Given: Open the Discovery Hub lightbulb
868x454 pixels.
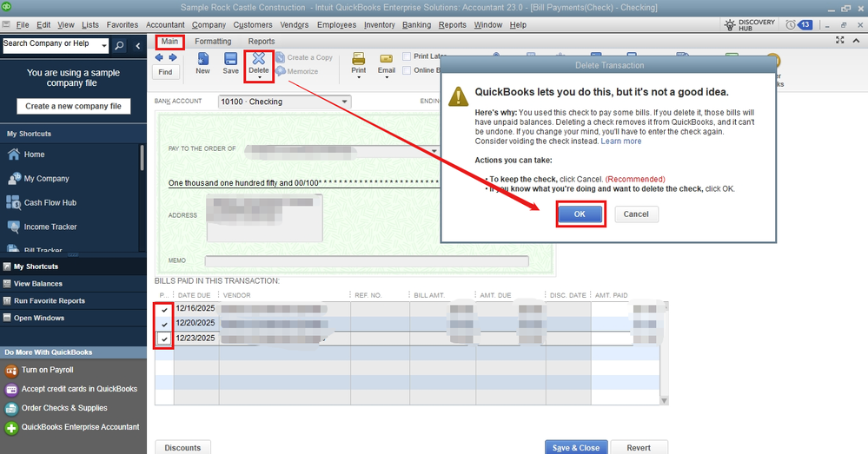Looking at the screenshot, I should (x=730, y=25).
